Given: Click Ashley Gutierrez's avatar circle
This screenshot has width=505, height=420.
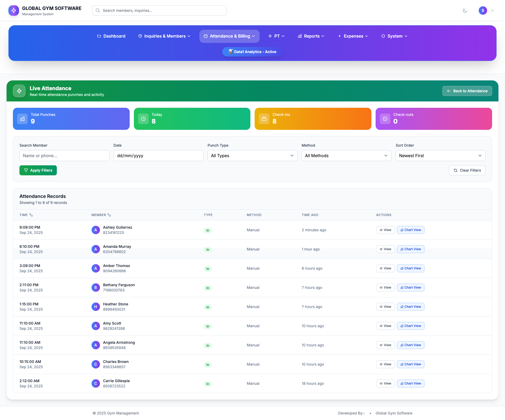Looking at the screenshot, I should [x=95, y=230].
